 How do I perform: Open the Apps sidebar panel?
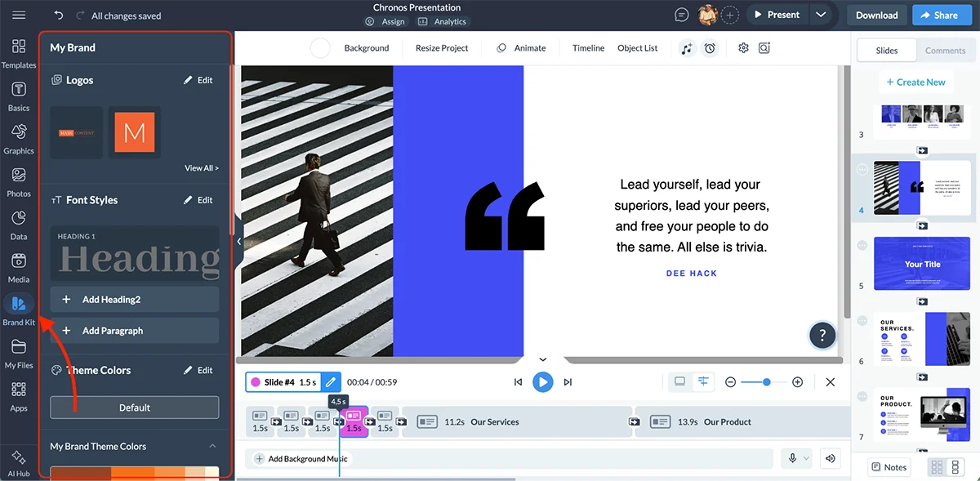point(19,396)
